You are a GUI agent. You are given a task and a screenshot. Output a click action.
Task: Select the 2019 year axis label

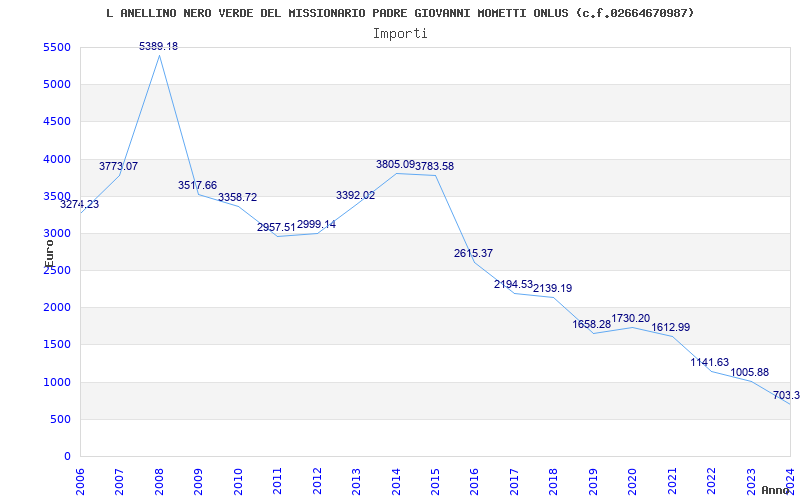(x=593, y=481)
